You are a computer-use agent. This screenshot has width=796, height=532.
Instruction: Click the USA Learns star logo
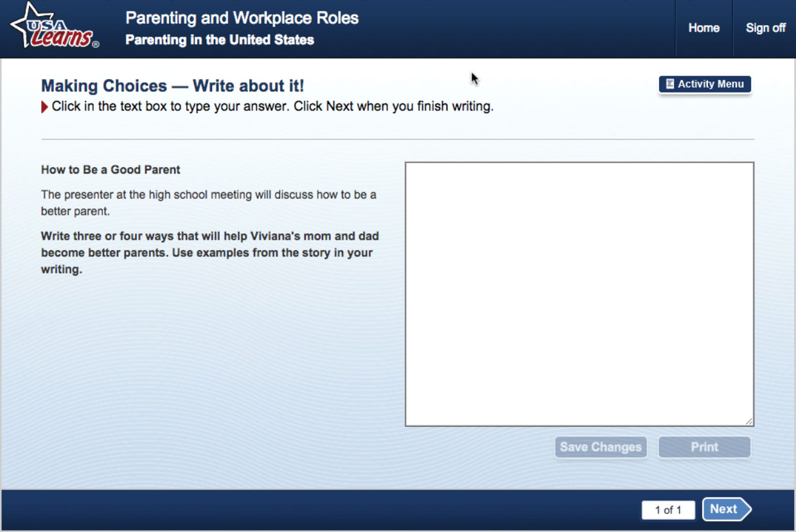53,27
